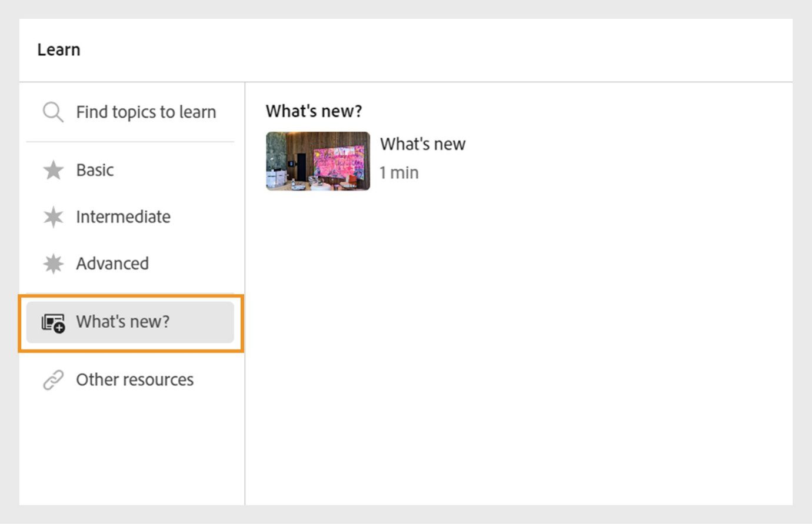Image resolution: width=812 pixels, height=524 pixels.
Task: Click the 1 min duration text
Action: (399, 173)
